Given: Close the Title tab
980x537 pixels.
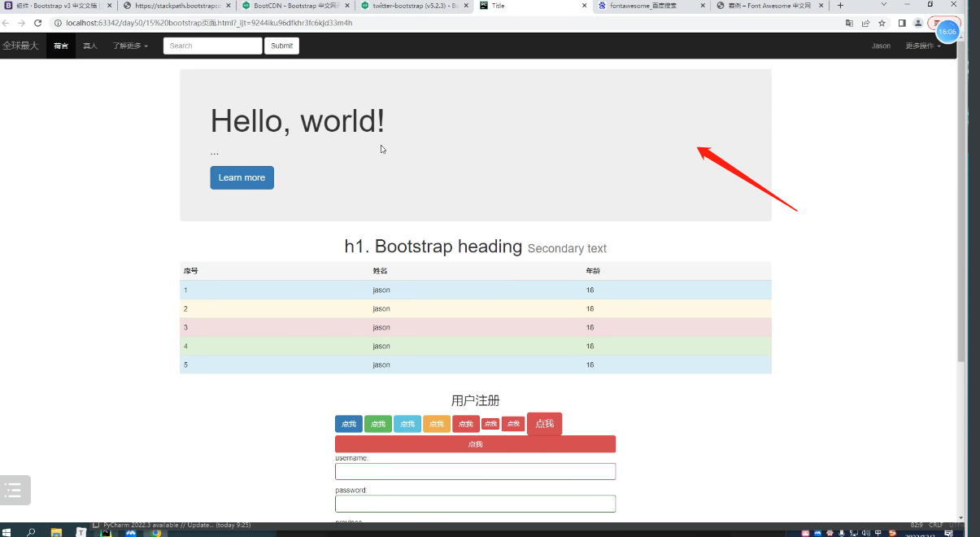Looking at the screenshot, I should point(585,6).
